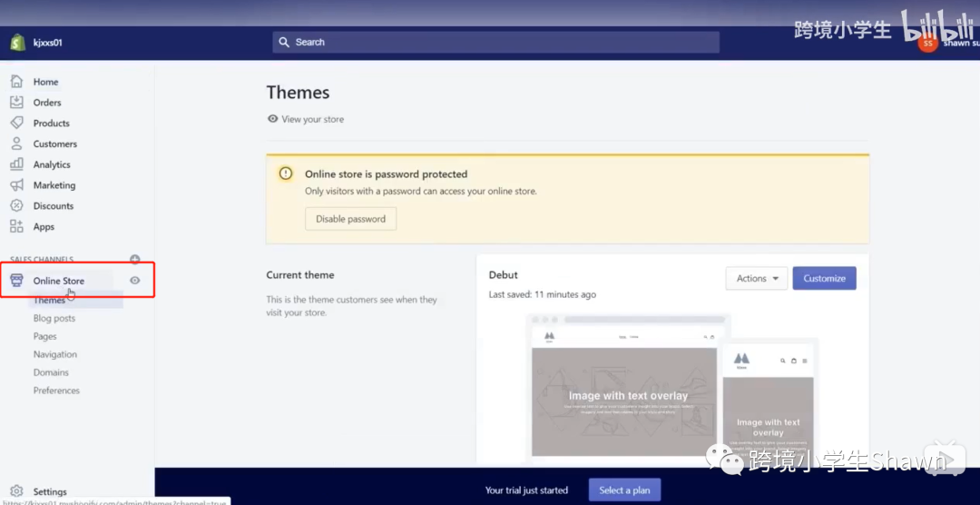Focus the Search input field

pyautogui.click(x=495, y=42)
